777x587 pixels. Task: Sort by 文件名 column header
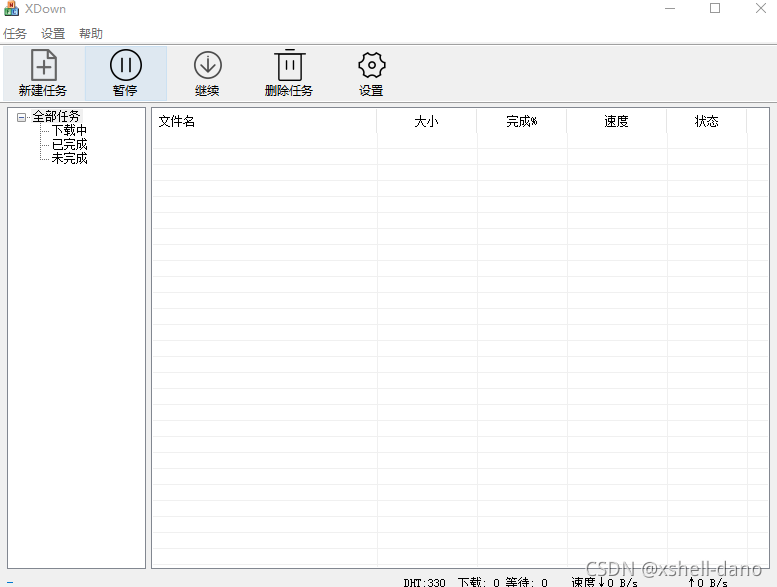264,121
